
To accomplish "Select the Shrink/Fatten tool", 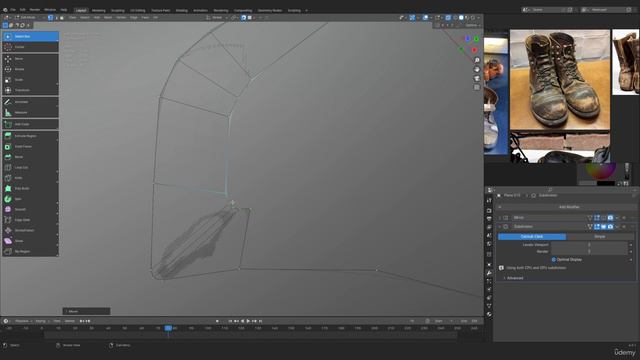I will tap(30, 231).
